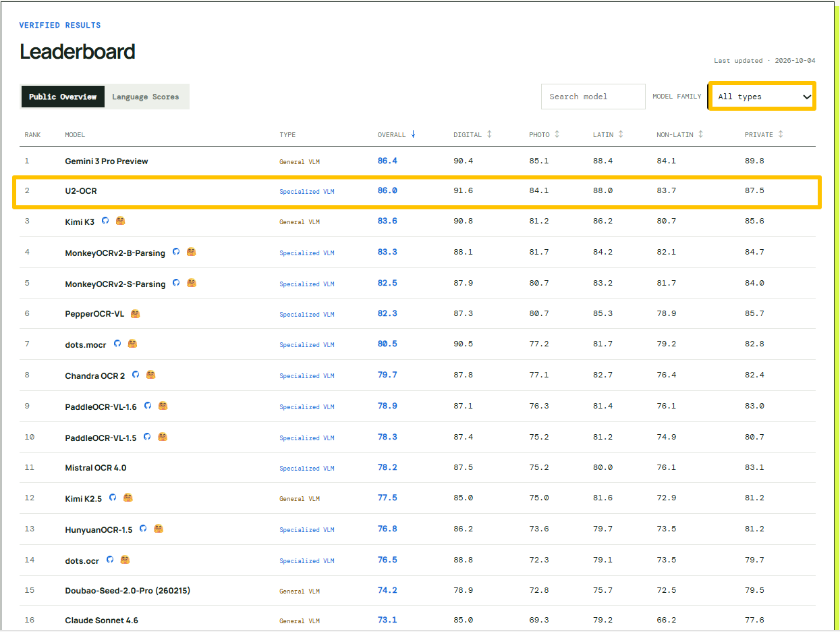Click the GitHub icon next to Kimi K2.5
Image resolution: width=840 pixels, height=632 pixels.
pyautogui.click(x=113, y=498)
